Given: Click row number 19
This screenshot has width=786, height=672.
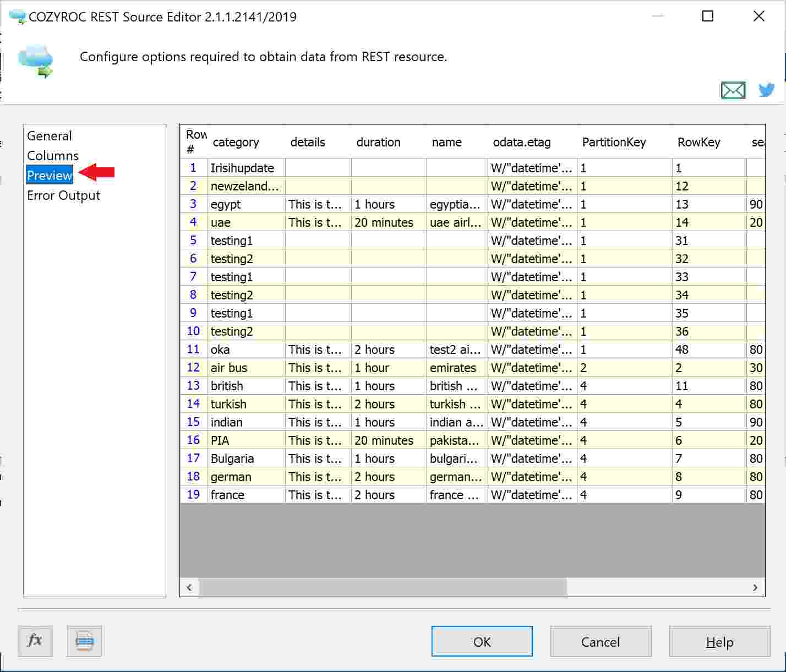Looking at the screenshot, I should pyautogui.click(x=194, y=495).
